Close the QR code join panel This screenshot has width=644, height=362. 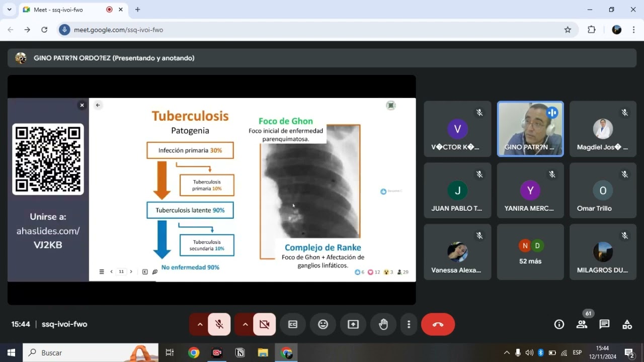click(82, 105)
